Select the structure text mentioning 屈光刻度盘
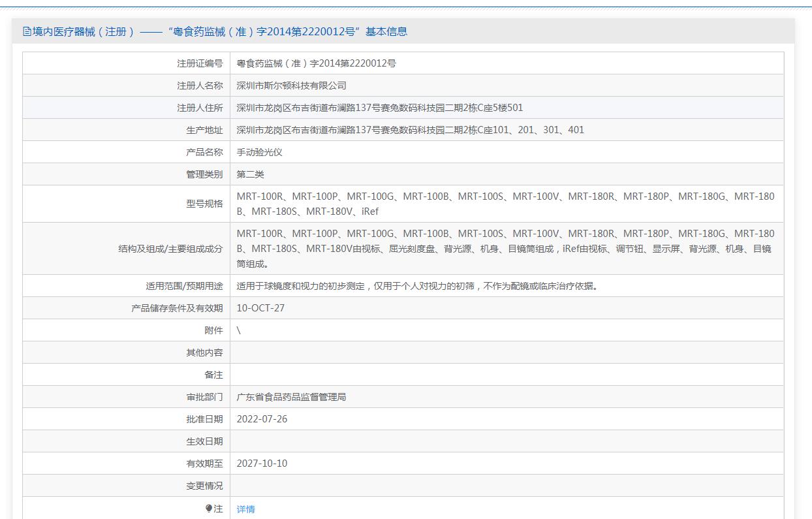 (506, 249)
